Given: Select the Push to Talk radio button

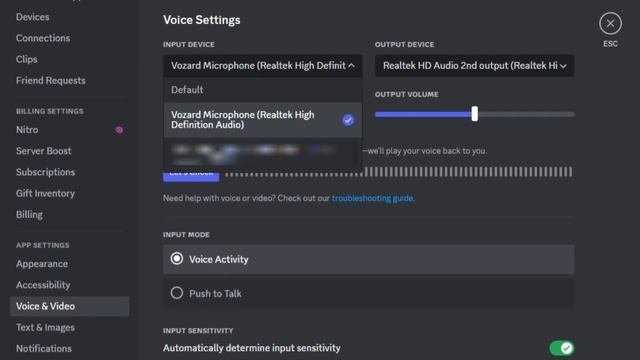Looking at the screenshot, I should (177, 293).
